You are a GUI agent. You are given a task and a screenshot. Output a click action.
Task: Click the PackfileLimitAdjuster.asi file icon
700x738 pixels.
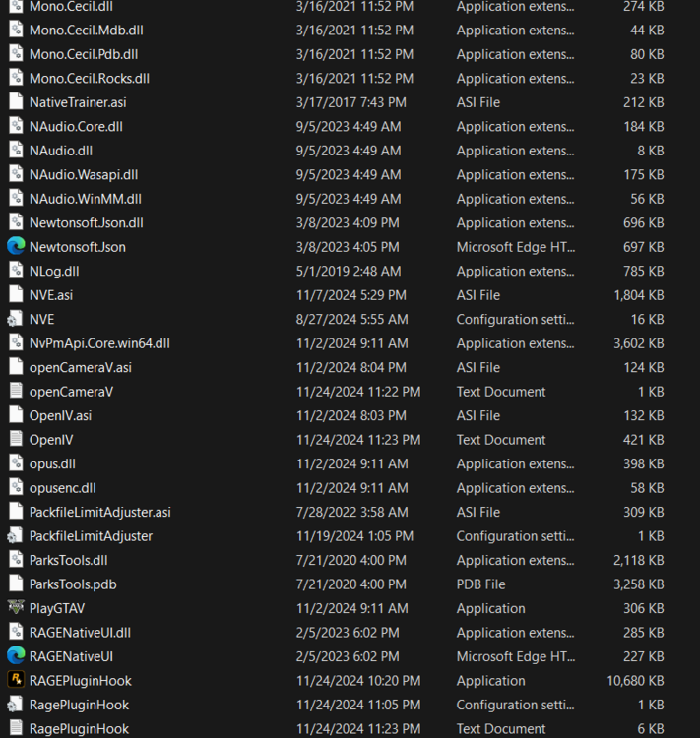(16, 512)
